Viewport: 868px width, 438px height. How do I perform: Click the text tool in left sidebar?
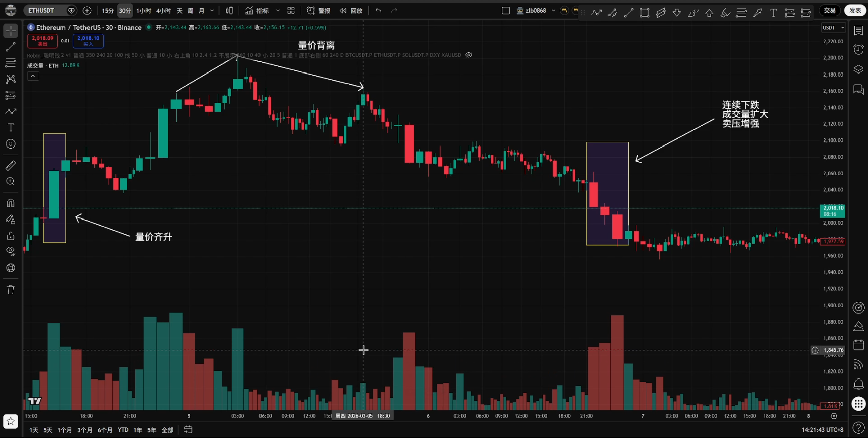10,128
